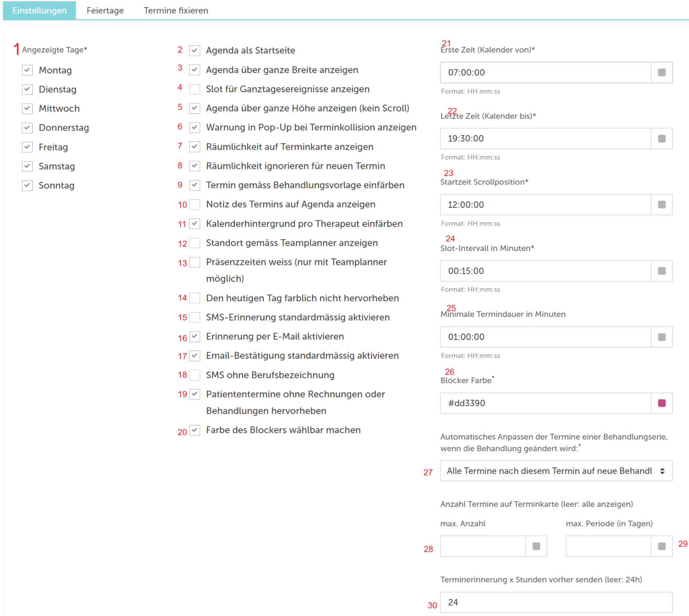Viewport: 689px width, 616px height.
Task: Open time picker for Erste Zeit field
Action: (x=662, y=73)
